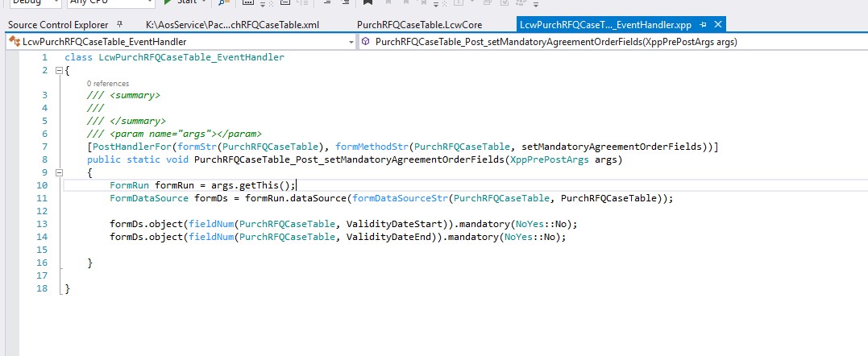
Task: Open the chRFQCaseTable.xml file tab
Action: pos(232,25)
